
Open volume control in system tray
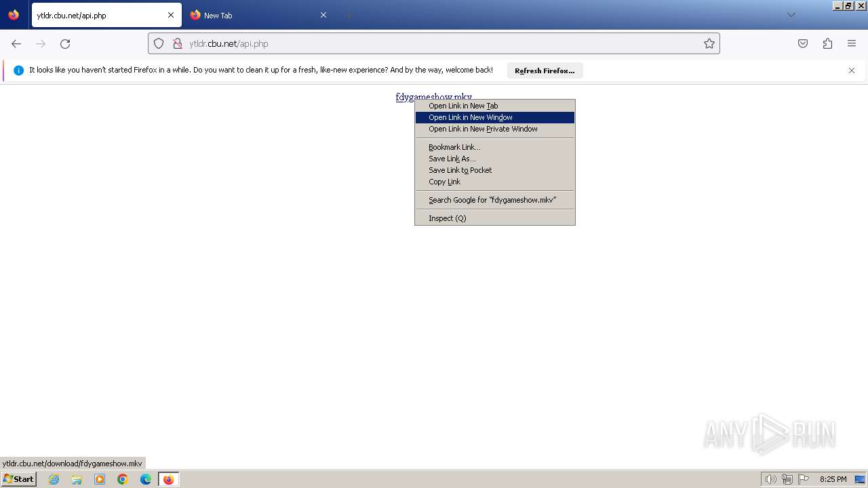coord(770,479)
